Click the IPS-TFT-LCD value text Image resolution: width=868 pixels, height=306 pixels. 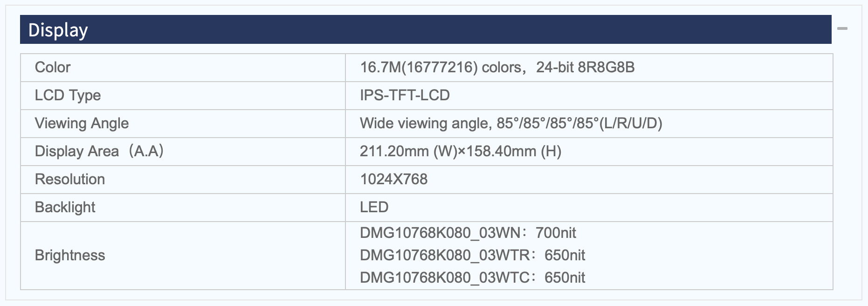pyautogui.click(x=405, y=95)
